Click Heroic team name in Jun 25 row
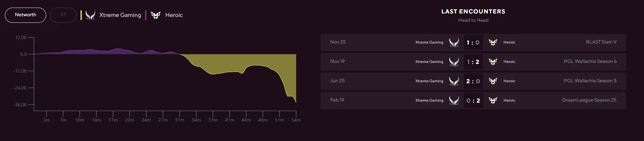This screenshot has height=141, width=644. click(509, 81)
